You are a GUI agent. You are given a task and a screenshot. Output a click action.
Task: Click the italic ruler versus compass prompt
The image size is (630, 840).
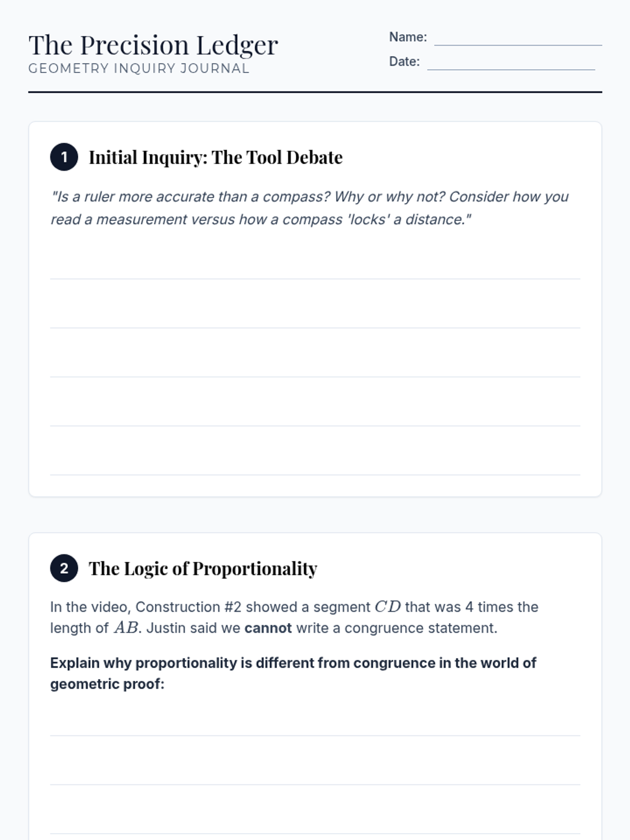[310, 208]
